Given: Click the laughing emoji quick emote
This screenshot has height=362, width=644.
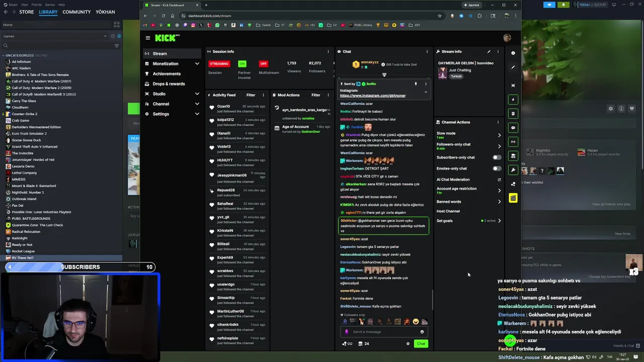Looking at the screenshot, I should (x=416, y=322).
